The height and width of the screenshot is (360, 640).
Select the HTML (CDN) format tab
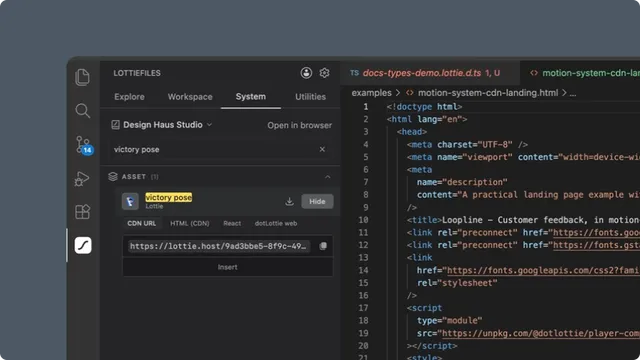[190, 224]
